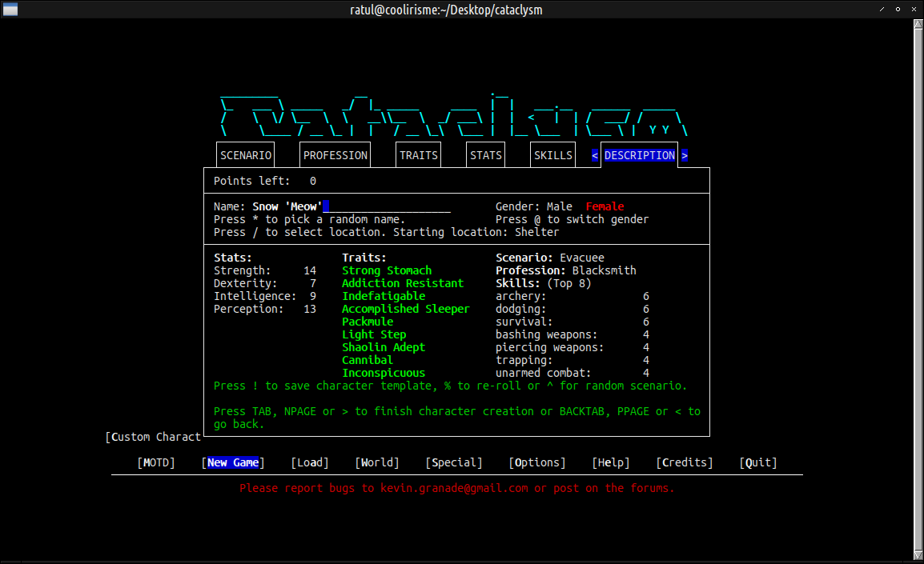The width and height of the screenshot is (924, 564).
Task: Click the Intelligence stat row
Action: pos(265,296)
